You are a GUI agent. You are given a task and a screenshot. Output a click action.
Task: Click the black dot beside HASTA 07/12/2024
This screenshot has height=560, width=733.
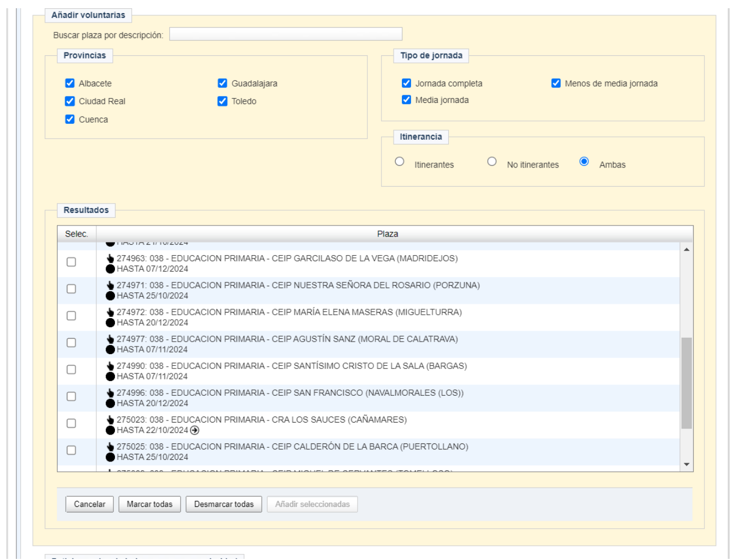[x=110, y=269]
